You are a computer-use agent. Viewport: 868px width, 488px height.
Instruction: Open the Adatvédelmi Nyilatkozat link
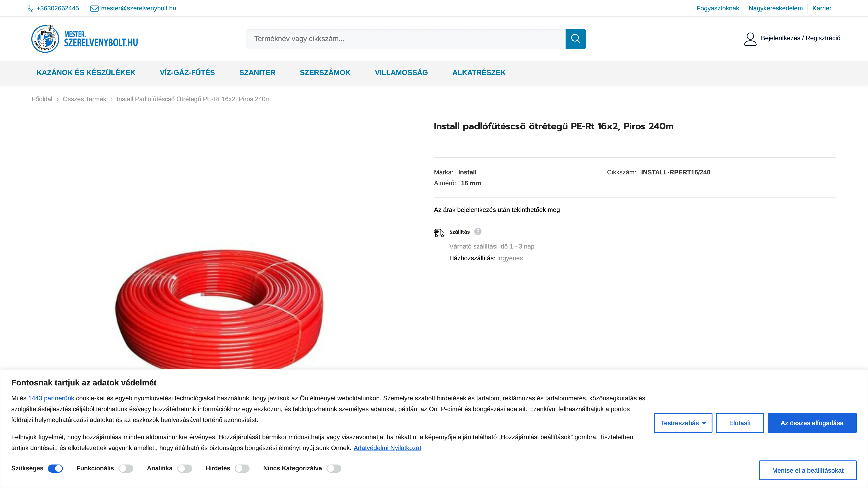tap(387, 448)
